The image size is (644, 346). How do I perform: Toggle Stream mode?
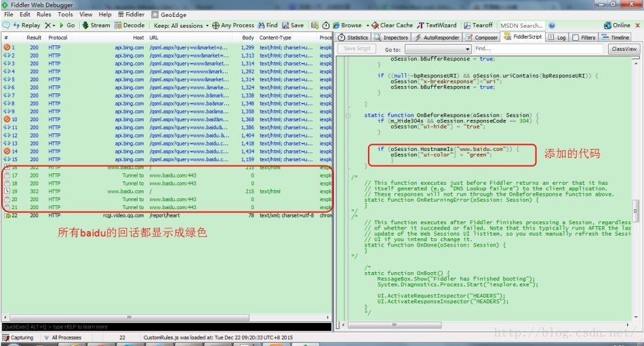point(96,26)
